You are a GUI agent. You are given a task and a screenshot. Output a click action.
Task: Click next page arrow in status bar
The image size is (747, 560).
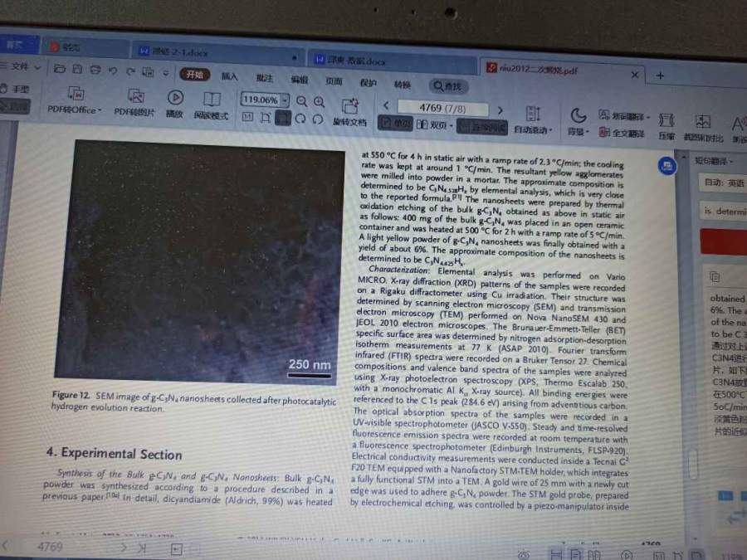click(x=124, y=548)
